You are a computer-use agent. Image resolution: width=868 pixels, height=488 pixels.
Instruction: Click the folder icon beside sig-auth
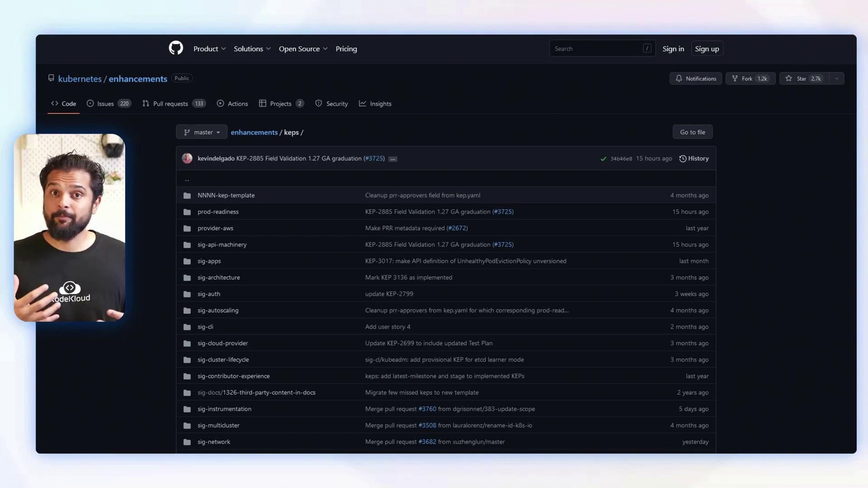coord(187,294)
